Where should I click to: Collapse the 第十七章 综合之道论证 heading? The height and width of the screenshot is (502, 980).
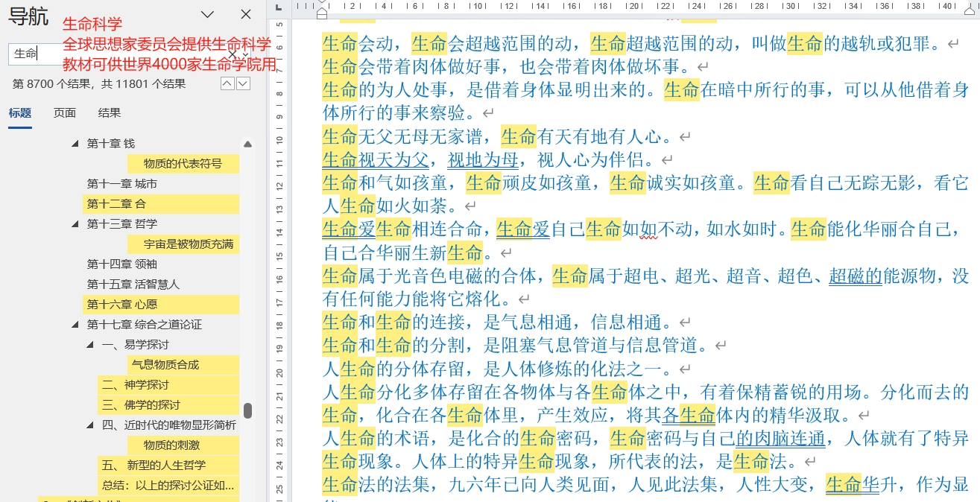pyautogui.click(x=75, y=325)
